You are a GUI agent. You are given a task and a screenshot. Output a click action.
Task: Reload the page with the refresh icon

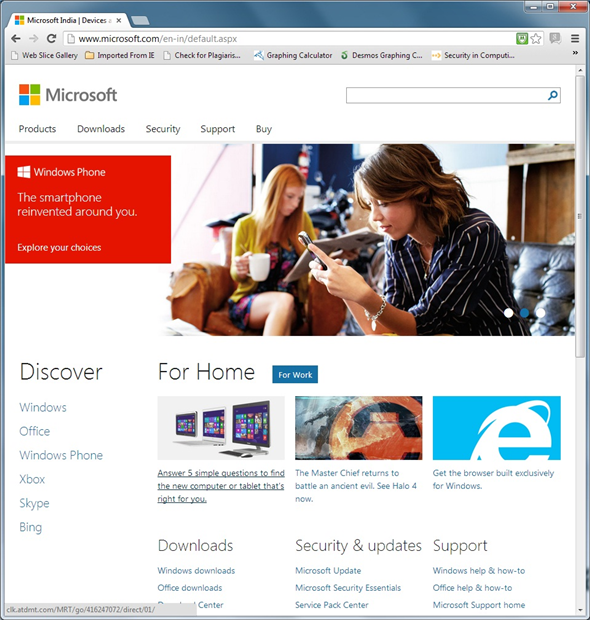51,39
